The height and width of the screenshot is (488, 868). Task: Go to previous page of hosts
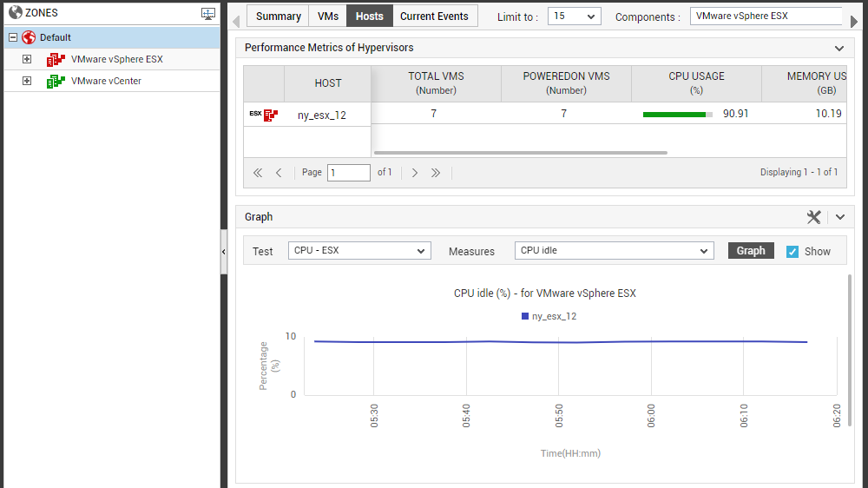pos(279,173)
